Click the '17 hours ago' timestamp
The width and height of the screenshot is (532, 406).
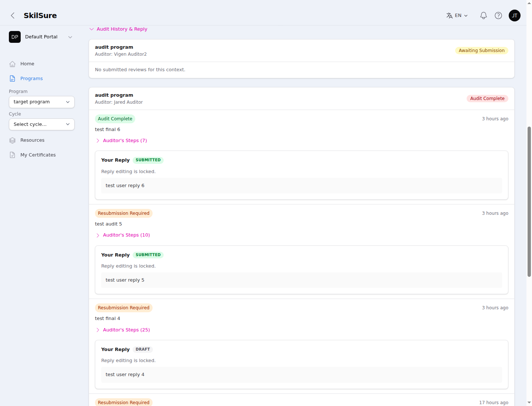coord(494,403)
